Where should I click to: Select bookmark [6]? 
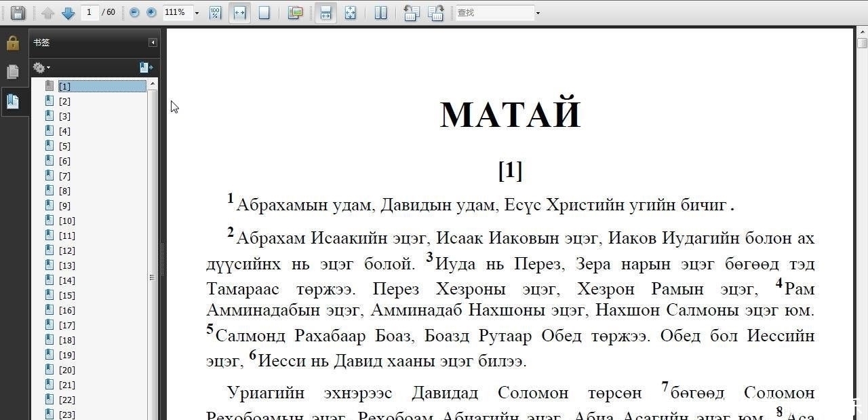pos(64,161)
